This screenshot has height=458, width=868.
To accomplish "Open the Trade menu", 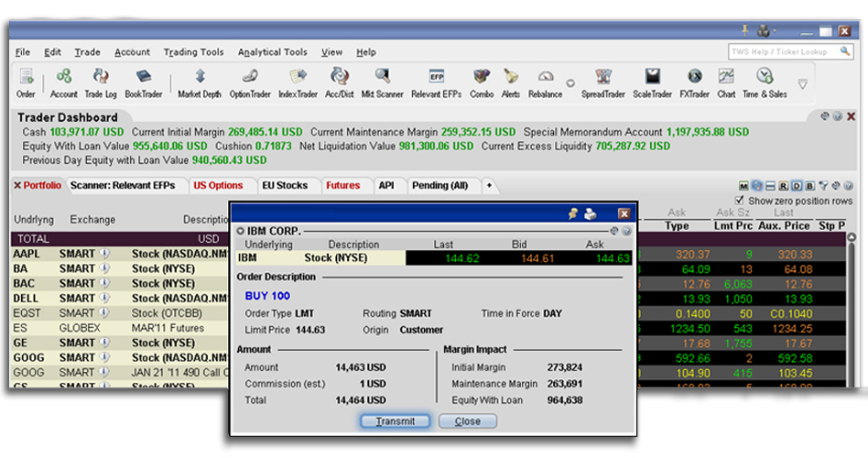I will [x=88, y=52].
